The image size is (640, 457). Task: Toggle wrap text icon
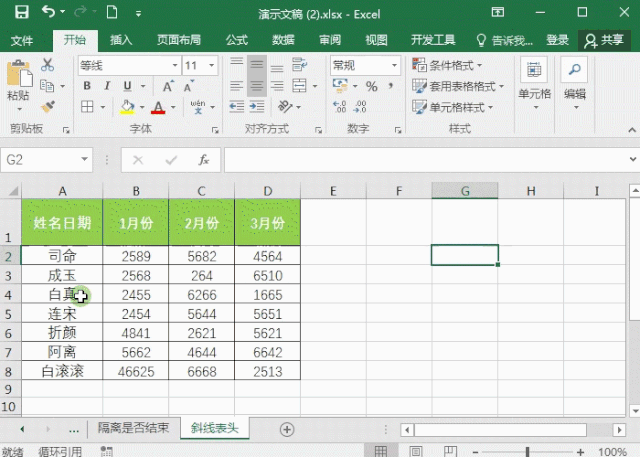pyautogui.click(x=299, y=64)
